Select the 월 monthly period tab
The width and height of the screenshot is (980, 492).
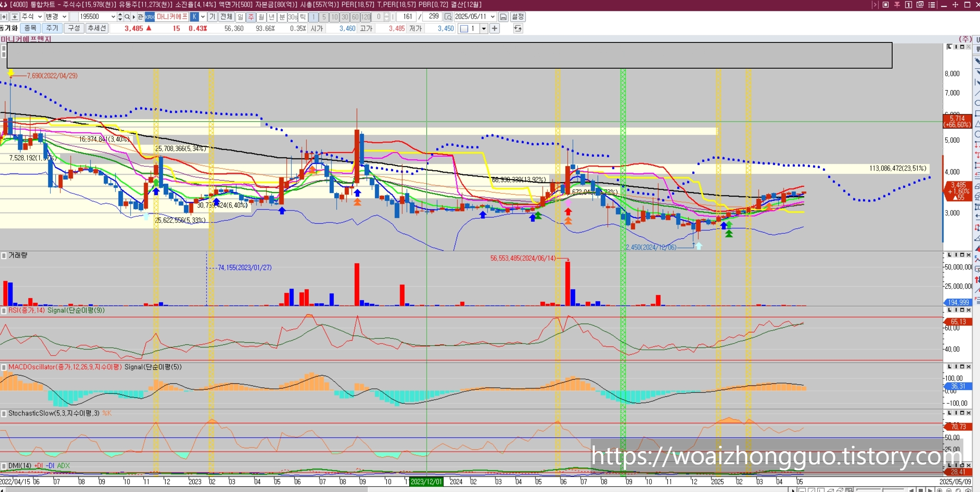[x=261, y=17]
